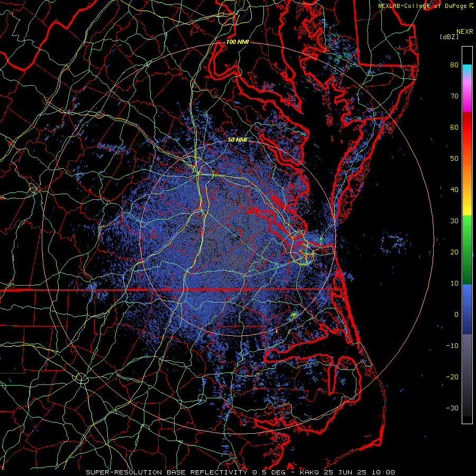Click the magenta segment of the color scale
The width and height of the screenshot is (476, 476).
click(467, 97)
